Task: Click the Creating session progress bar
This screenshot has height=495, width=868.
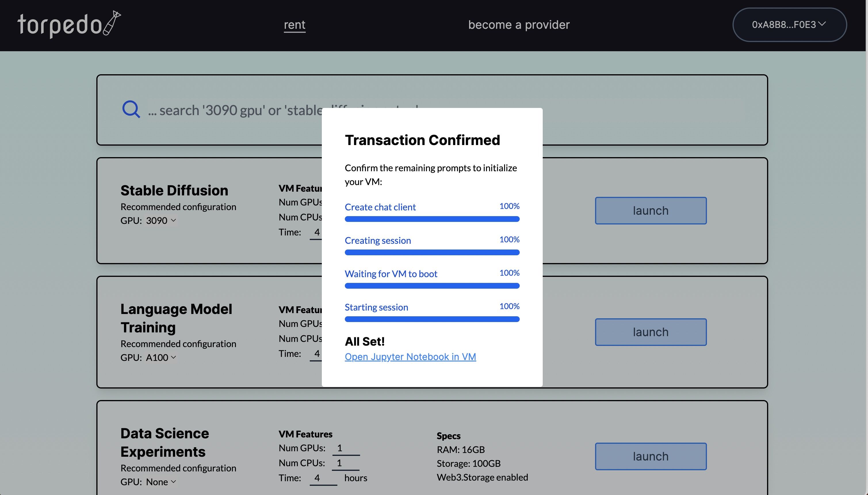Action: click(432, 252)
